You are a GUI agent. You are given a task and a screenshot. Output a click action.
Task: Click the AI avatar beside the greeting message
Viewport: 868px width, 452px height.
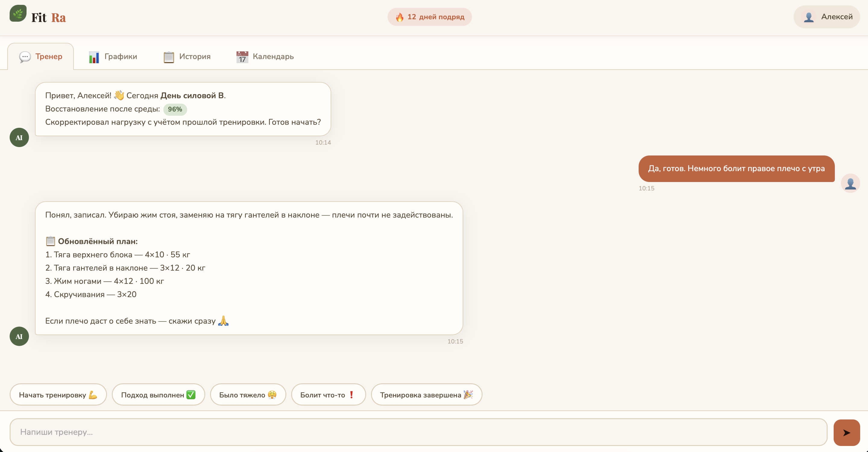(19, 137)
